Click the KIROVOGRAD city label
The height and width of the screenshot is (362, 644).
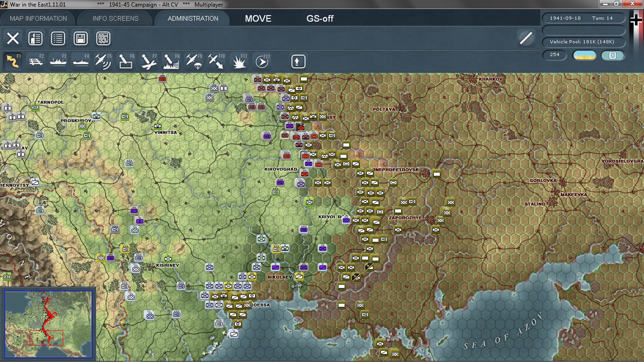[x=281, y=169]
